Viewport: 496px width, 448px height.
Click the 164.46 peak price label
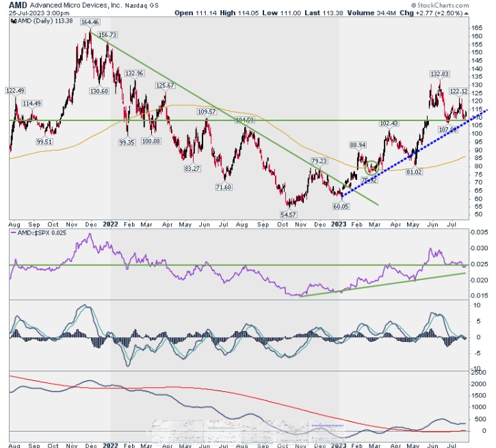pyautogui.click(x=90, y=22)
